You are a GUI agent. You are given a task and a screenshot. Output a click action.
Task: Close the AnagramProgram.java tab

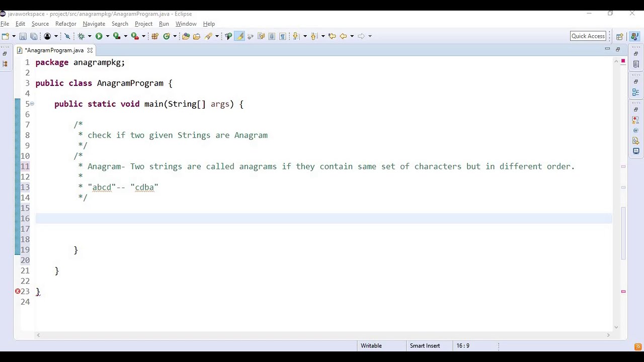point(90,50)
